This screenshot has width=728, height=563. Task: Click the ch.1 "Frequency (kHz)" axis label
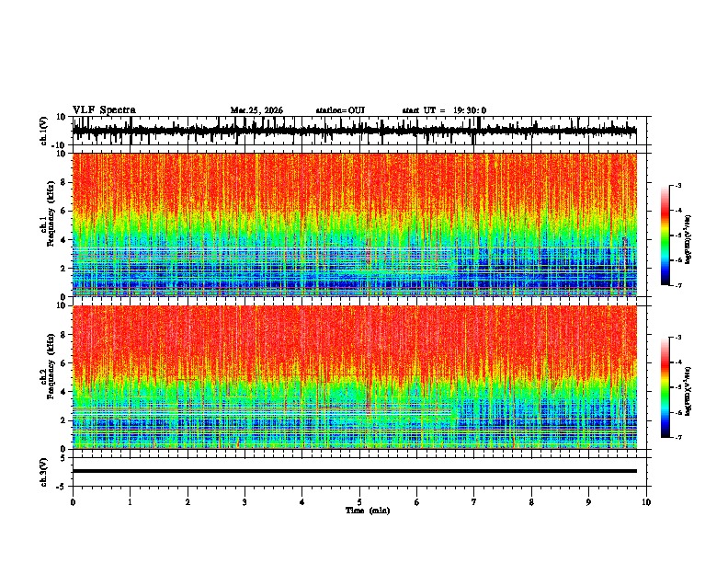click(x=51, y=213)
